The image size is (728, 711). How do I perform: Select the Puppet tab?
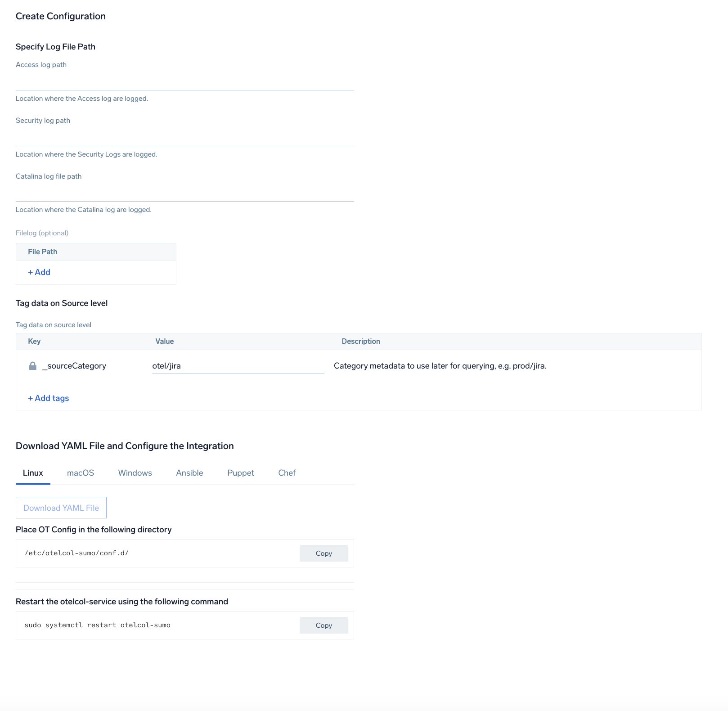coord(241,473)
